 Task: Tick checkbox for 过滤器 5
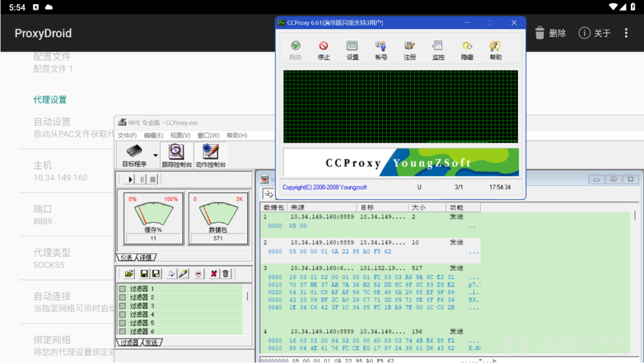(122, 323)
